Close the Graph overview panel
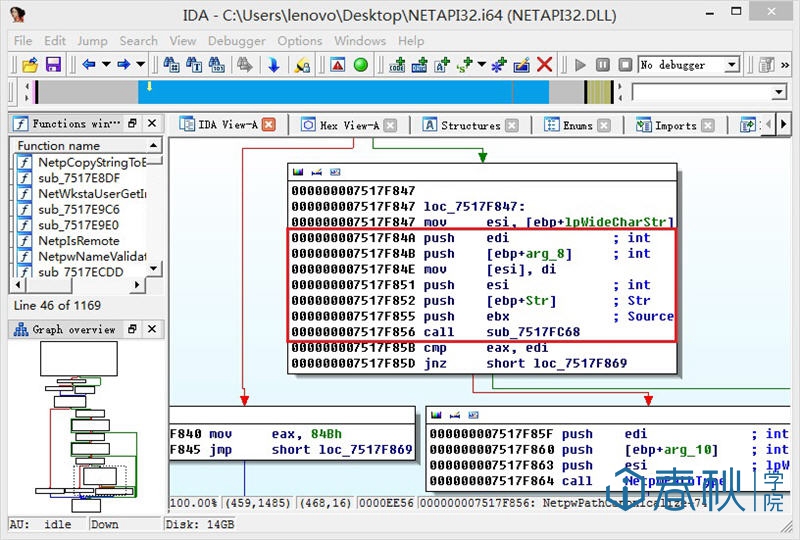Screen dimensions: 800x540 152,329
